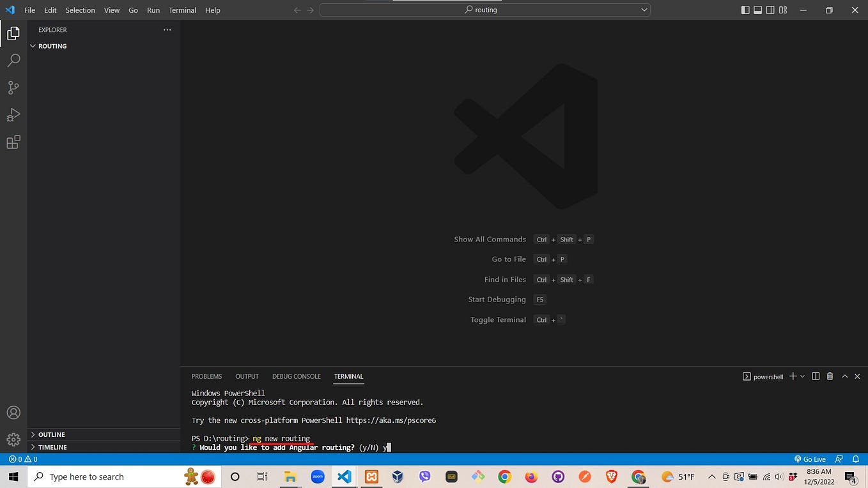Open the Explorer sidebar icon
Viewport: 868px width, 488px height.
13,33
